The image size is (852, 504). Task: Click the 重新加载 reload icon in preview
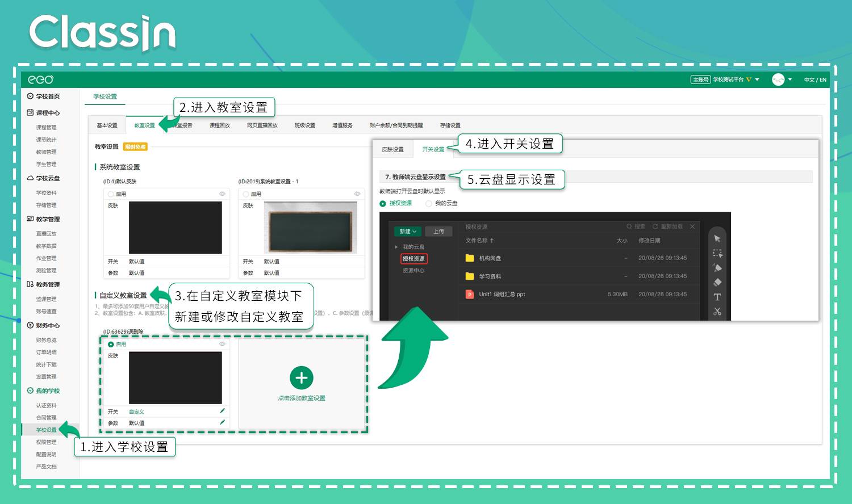[655, 226]
